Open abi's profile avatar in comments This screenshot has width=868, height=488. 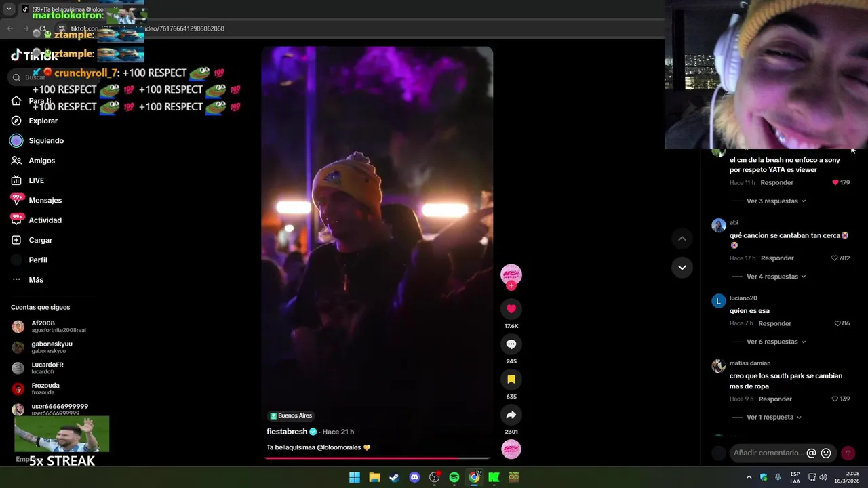[x=718, y=226]
